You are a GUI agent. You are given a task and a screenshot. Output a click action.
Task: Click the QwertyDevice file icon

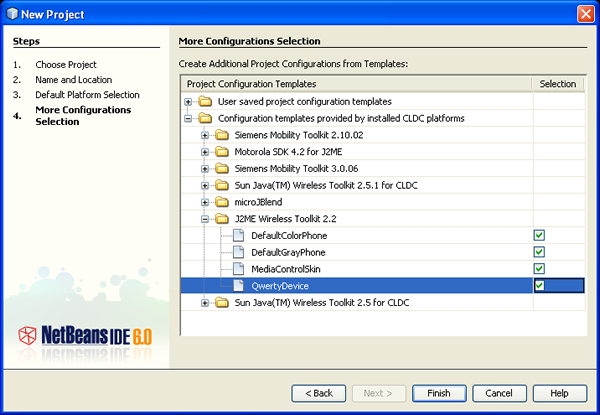point(238,286)
